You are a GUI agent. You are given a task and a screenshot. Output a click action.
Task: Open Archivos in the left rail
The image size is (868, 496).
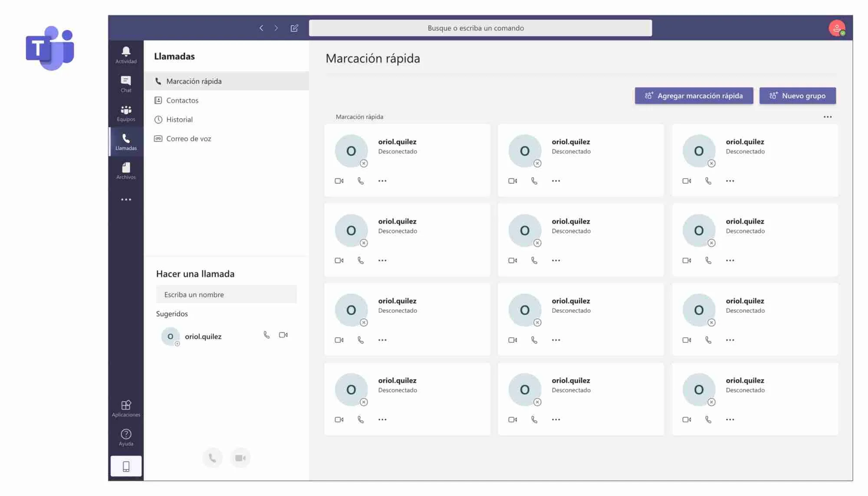pyautogui.click(x=126, y=171)
